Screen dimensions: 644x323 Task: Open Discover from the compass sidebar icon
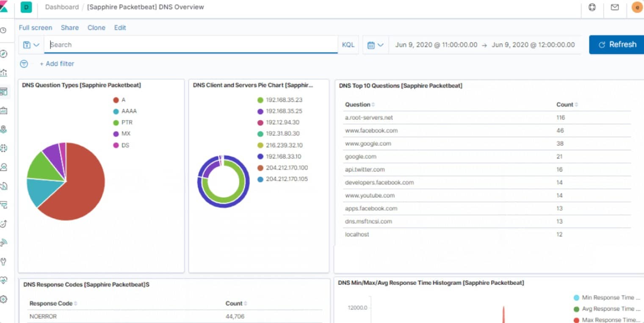pos(3,54)
